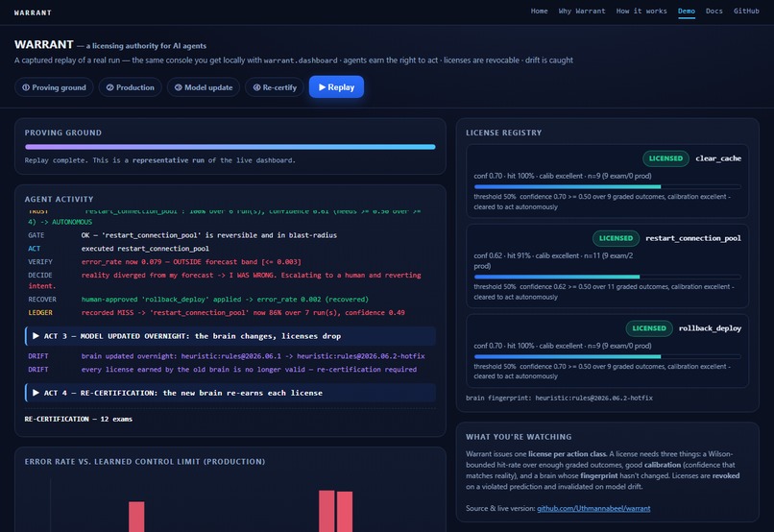The width and height of the screenshot is (774, 532).
Task: Select the Model update stage chip
Action: click(x=204, y=87)
